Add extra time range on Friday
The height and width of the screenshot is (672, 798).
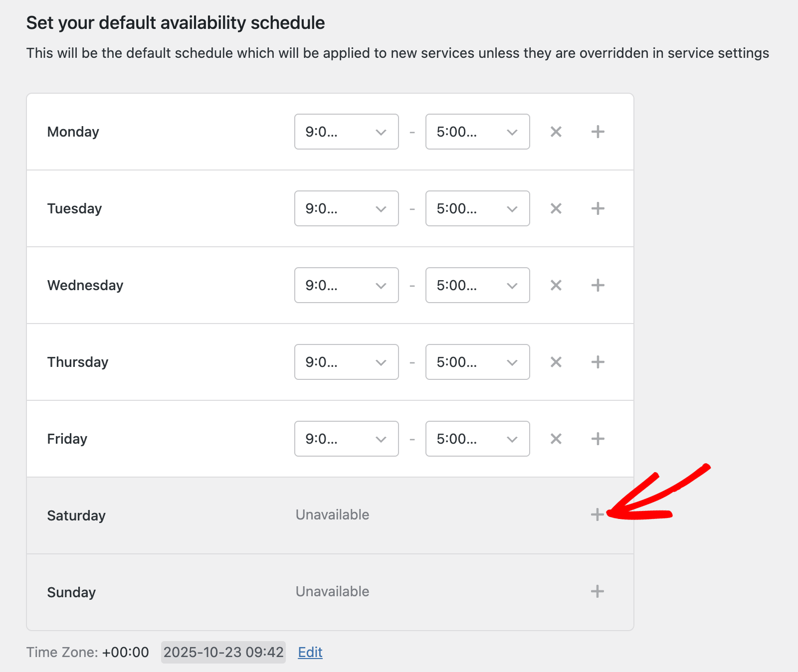coord(598,439)
